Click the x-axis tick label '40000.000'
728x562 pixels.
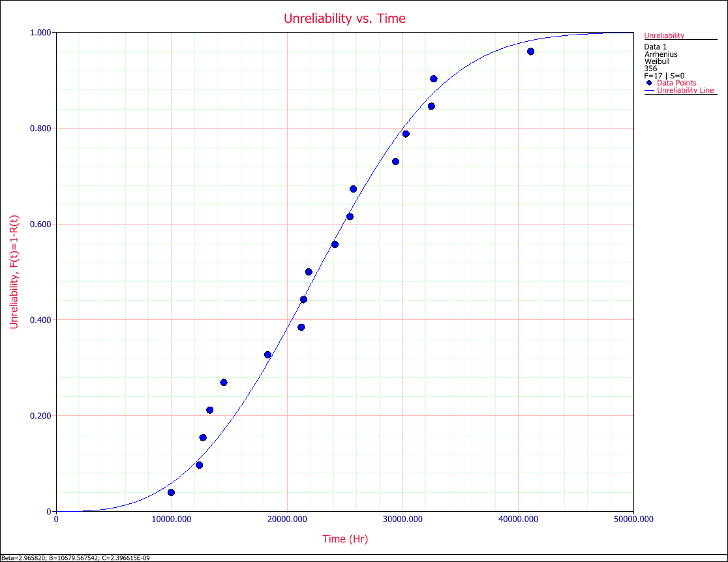(x=518, y=520)
